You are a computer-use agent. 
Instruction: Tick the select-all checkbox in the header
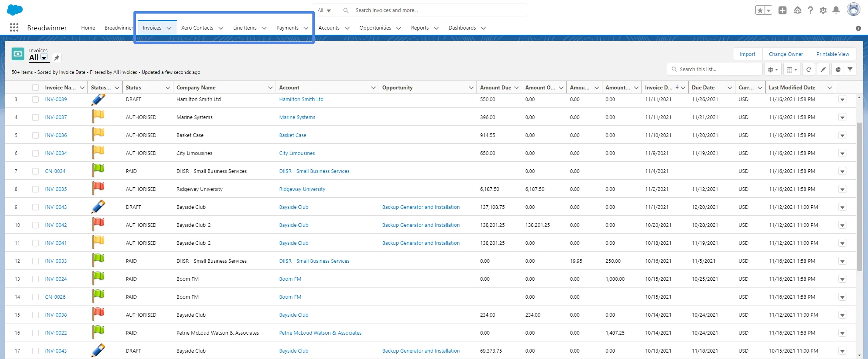click(x=36, y=87)
